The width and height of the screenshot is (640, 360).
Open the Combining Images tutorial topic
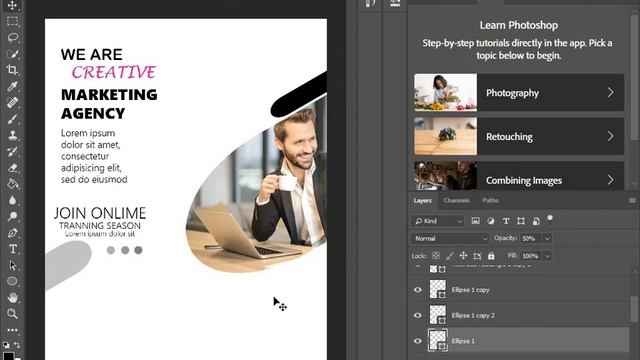pos(519,176)
